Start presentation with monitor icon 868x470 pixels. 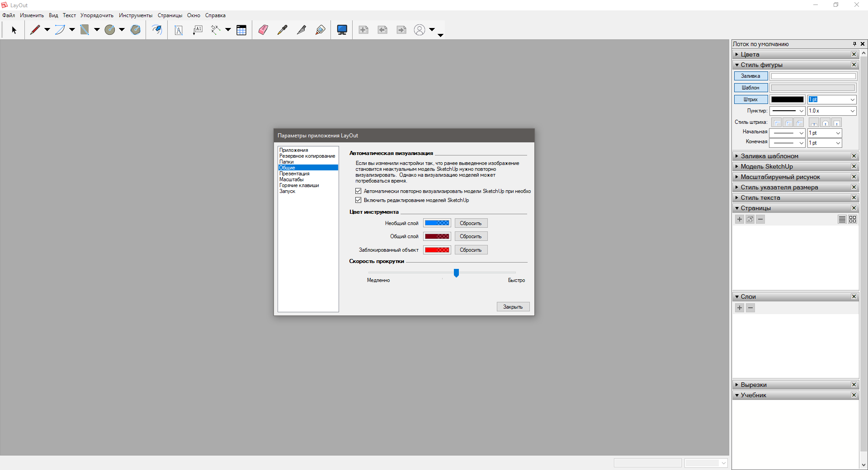coord(342,30)
